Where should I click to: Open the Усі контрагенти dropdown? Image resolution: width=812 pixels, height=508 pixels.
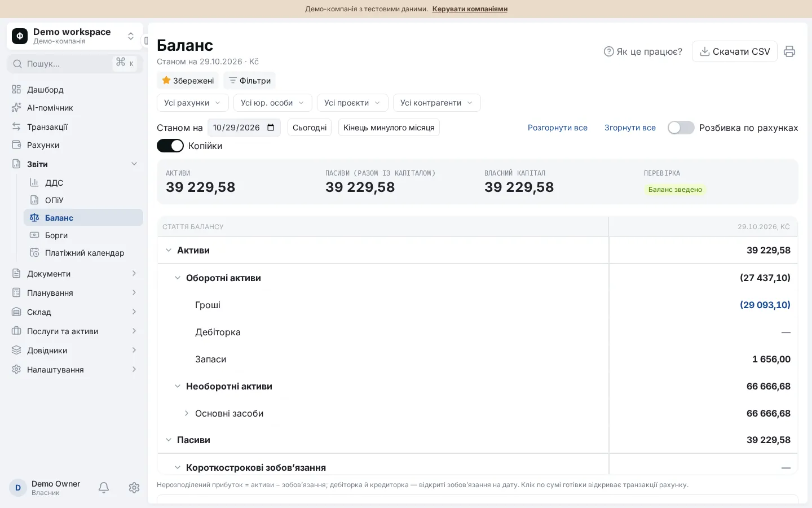[437, 103]
